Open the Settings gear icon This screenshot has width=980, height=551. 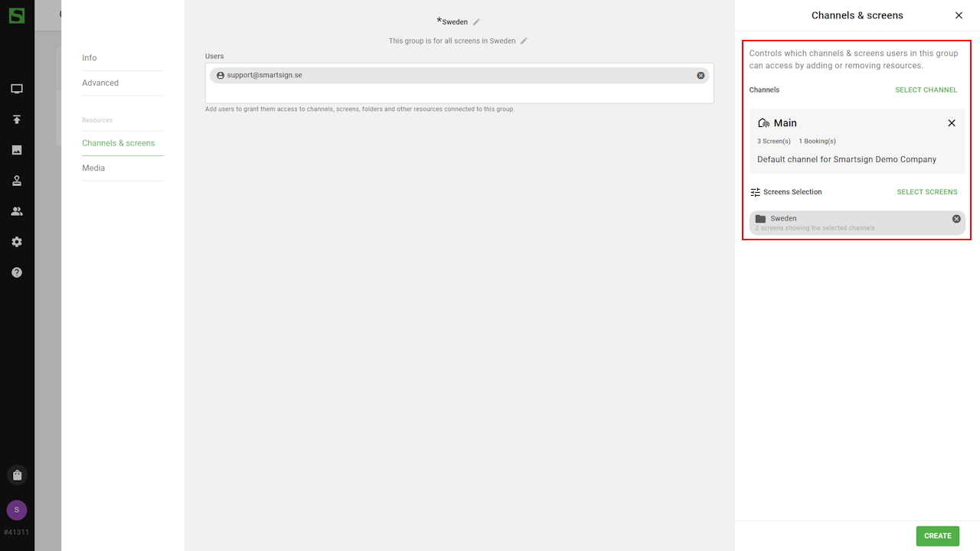17,242
